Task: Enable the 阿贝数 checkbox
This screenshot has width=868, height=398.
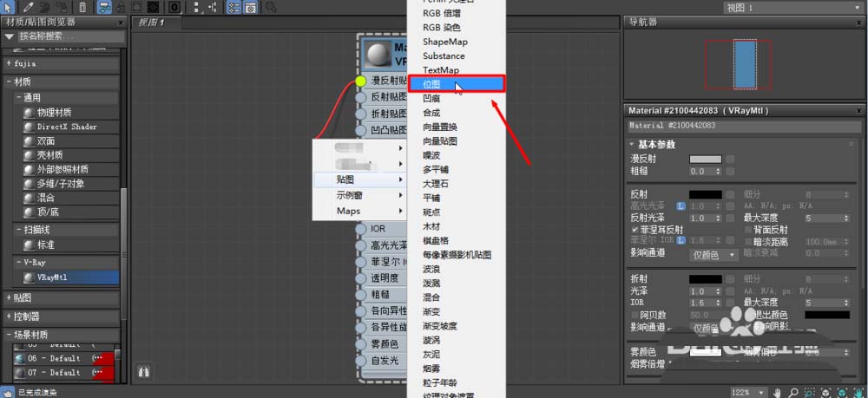Action: [x=635, y=315]
